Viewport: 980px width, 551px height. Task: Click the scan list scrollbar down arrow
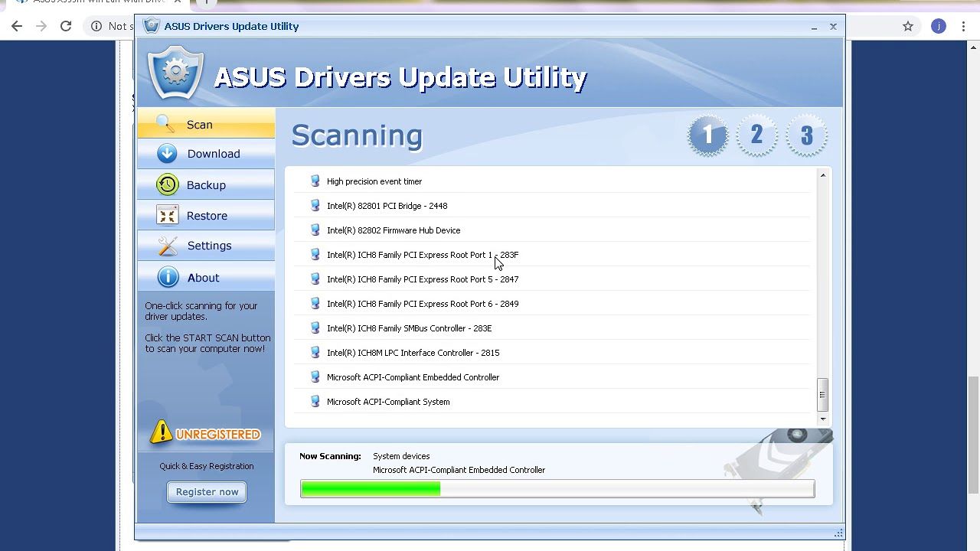pos(823,419)
